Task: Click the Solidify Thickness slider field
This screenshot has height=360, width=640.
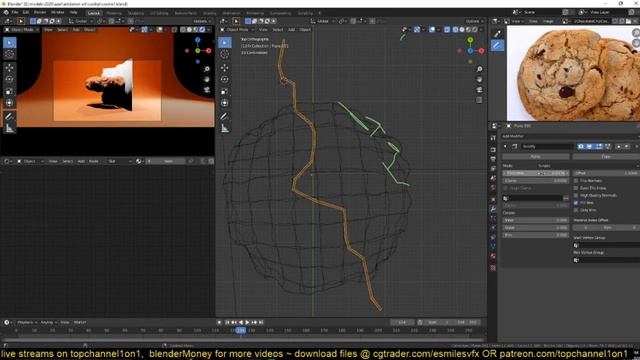Action: tap(536, 173)
